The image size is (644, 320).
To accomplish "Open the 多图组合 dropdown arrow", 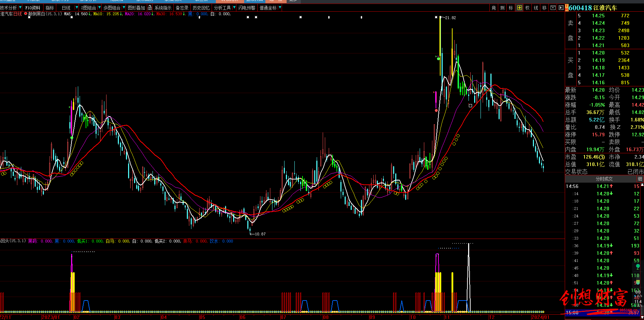I will coord(123,8).
